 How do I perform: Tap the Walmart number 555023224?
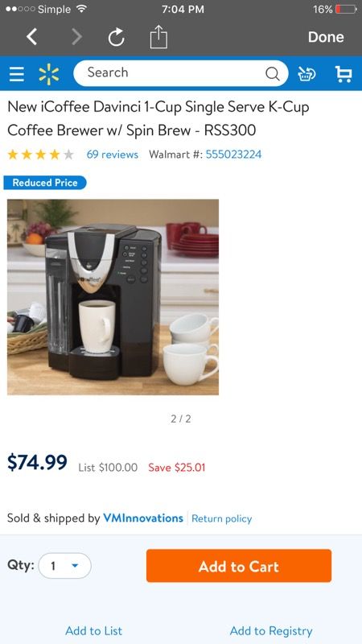pos(233,155)
